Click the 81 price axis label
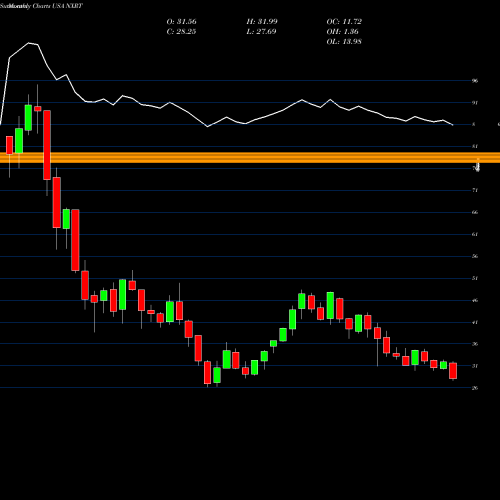This screenshot has width=500, height=500. pos(475,146)
